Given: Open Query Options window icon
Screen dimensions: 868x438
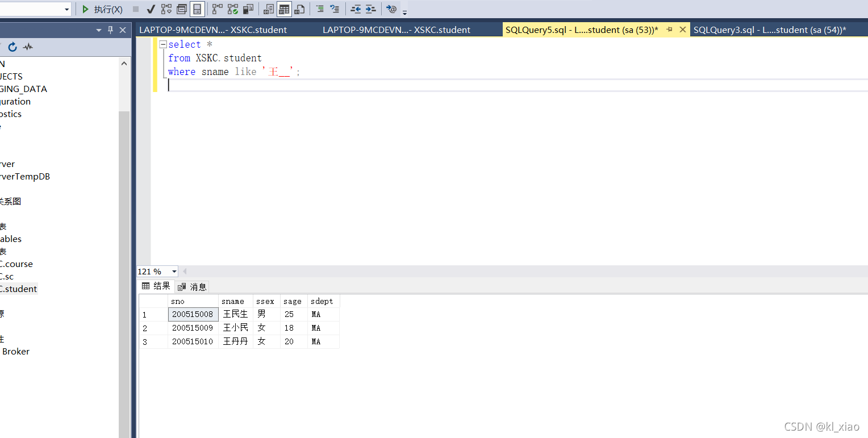Looking at the screenshot, I should 182,9.
